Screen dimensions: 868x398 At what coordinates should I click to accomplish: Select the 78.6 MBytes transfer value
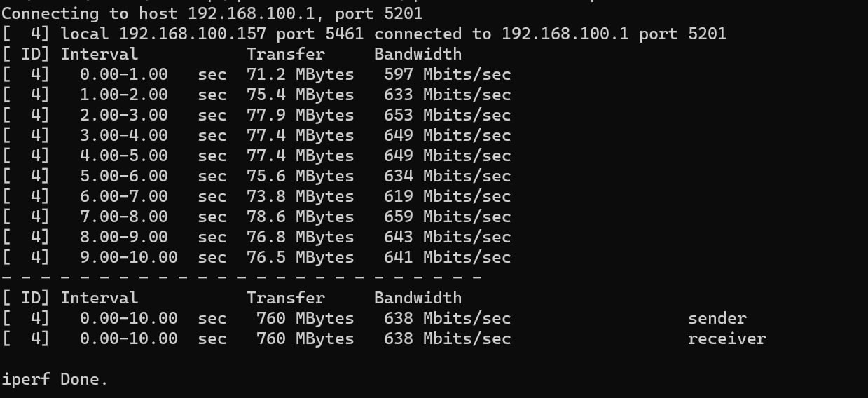300,217
